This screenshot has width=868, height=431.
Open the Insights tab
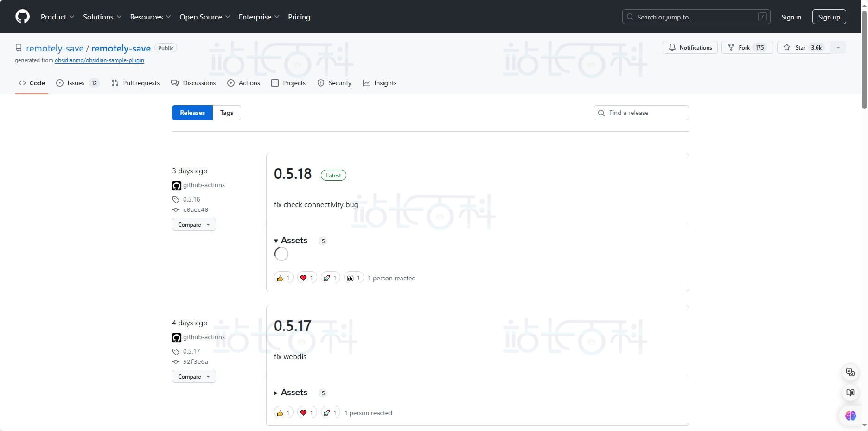pyautogui.click(x=380, y=83)
